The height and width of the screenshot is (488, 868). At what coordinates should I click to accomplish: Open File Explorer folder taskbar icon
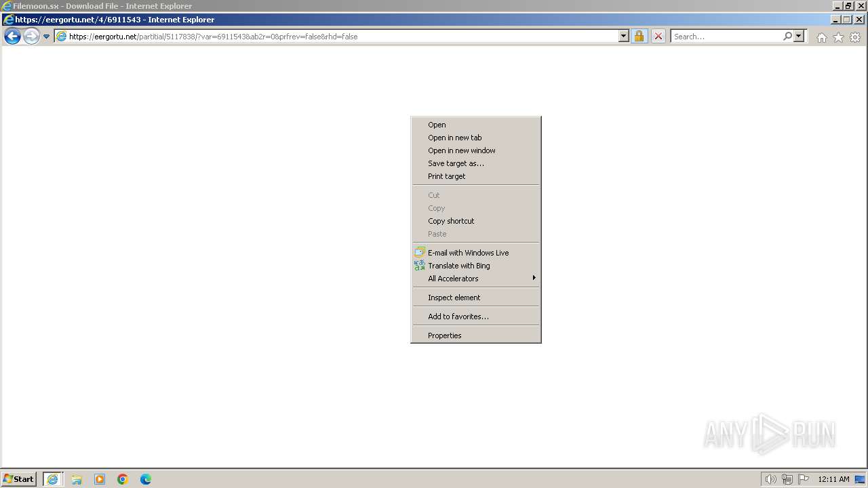[x=77, y=479]
